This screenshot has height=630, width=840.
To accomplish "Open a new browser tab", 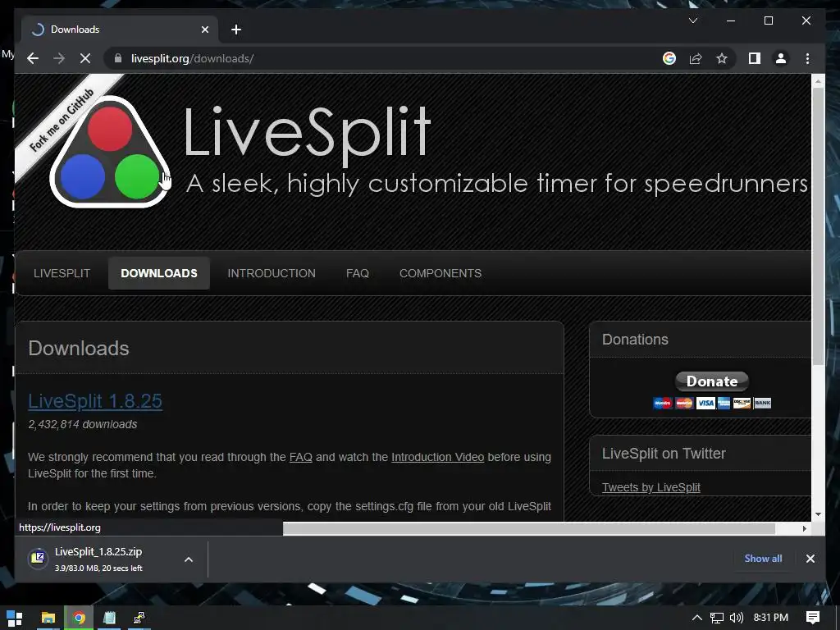I will [236, 30].
